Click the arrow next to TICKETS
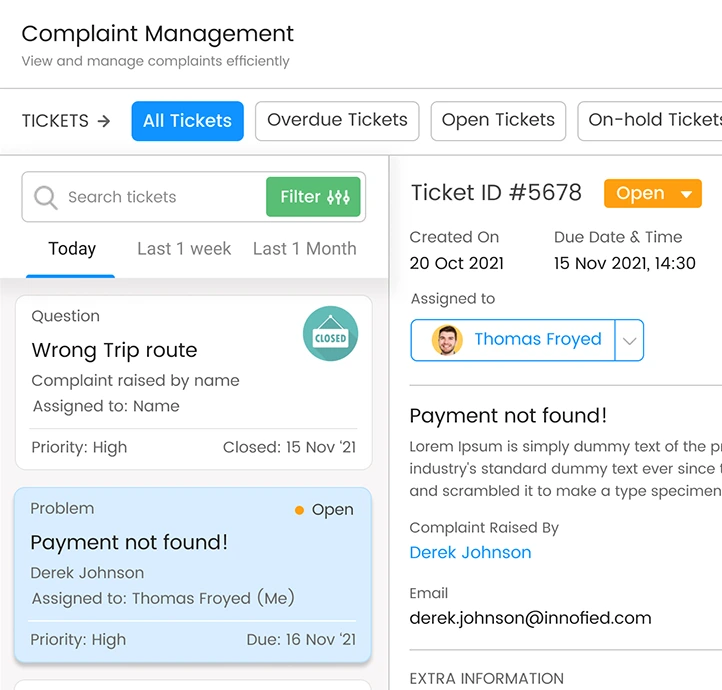 coord(104,121)
